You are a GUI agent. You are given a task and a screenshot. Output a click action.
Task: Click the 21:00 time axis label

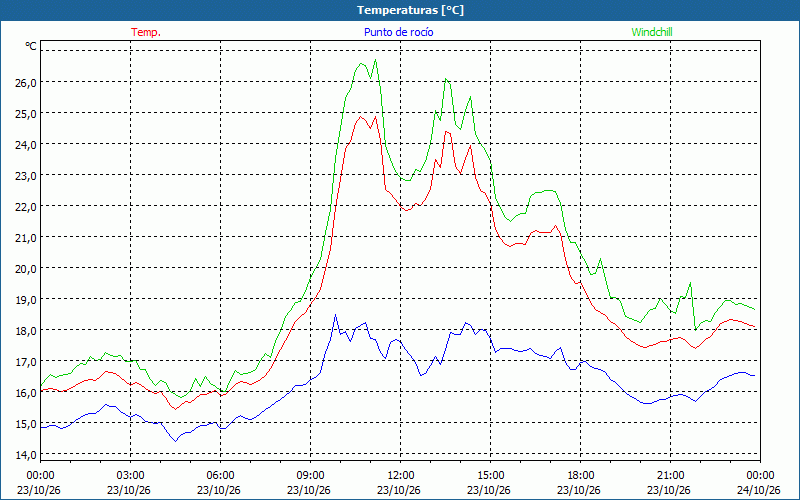tap(670, 476)
